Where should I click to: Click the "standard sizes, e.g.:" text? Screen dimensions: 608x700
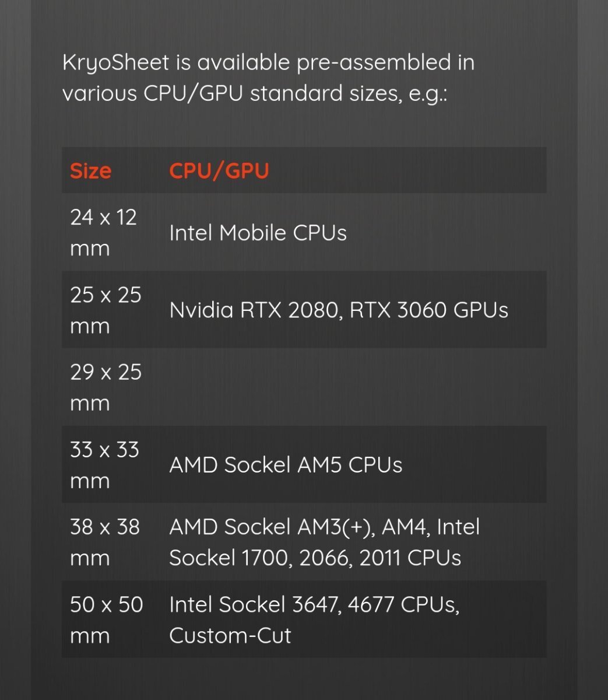click(x=347, y=93)
